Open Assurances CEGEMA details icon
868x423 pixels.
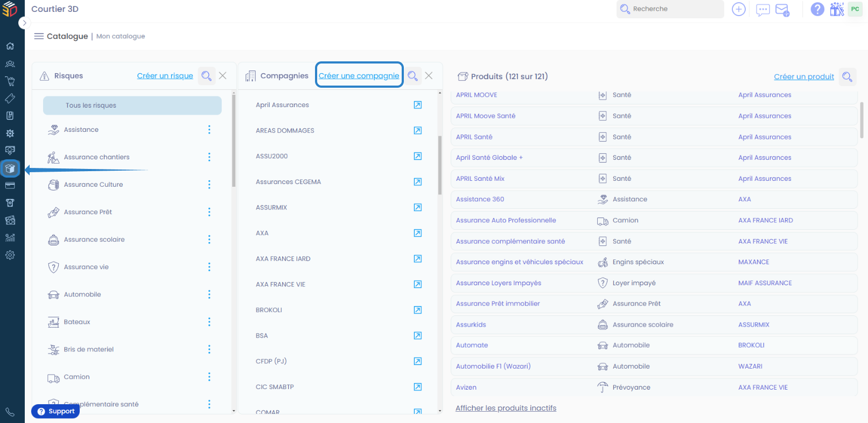point(417,182)
